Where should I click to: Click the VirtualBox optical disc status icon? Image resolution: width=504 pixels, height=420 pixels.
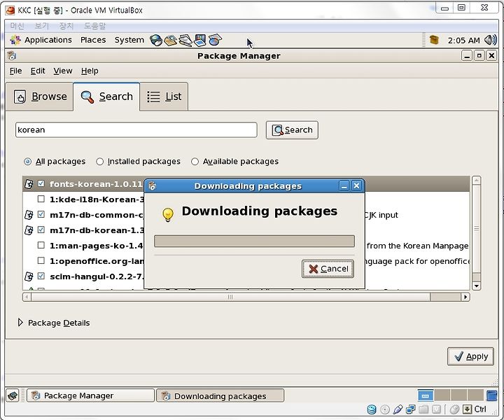[x=385, y=409]
